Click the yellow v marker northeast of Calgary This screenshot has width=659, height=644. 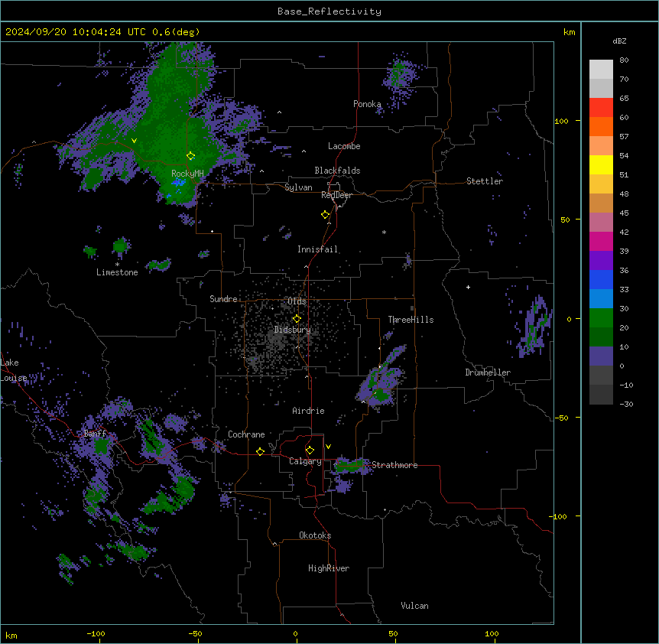[328, 447]
